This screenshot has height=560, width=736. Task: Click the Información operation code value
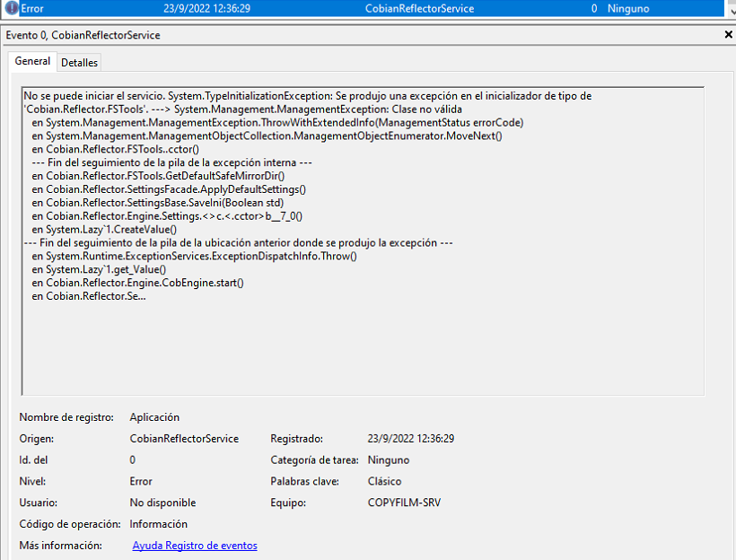coord(158,524)
